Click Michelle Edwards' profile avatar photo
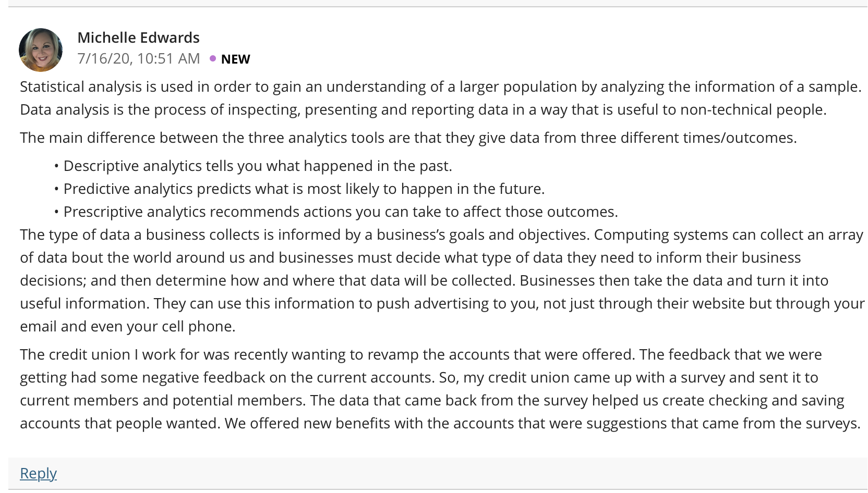Viewport: 868px width, 493px height. point(41,50)
